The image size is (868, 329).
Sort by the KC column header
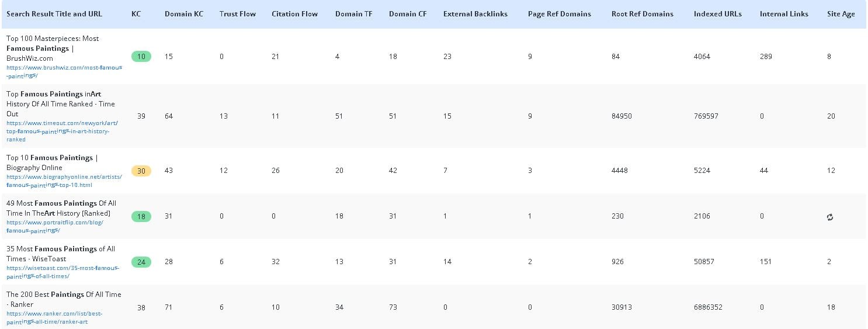click(x=136, y=14)
